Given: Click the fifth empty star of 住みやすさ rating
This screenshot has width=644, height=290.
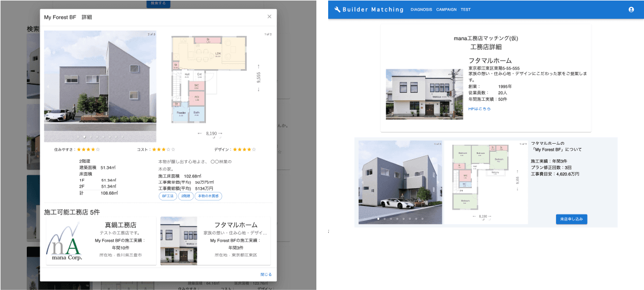Looking at the screenshot, I should coord(98,150).
